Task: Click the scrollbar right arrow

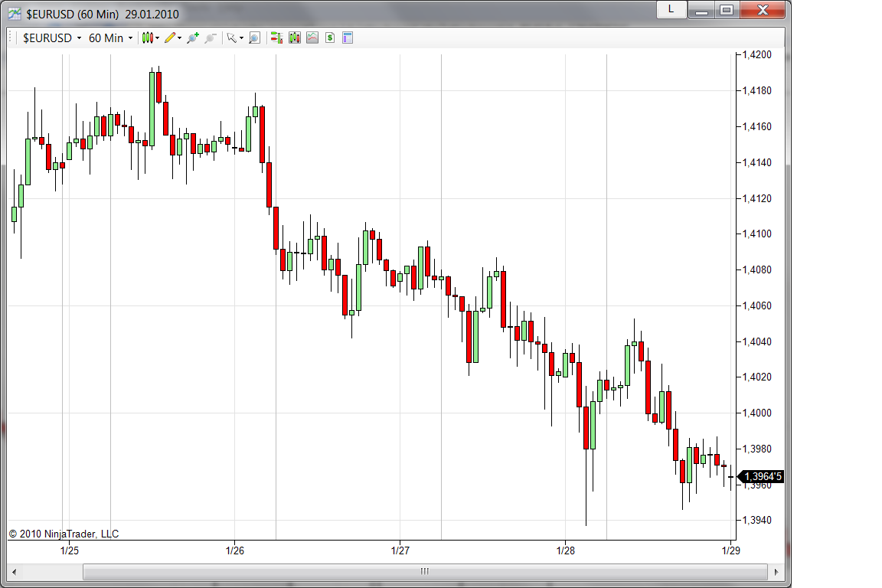Action: [776, 572]
